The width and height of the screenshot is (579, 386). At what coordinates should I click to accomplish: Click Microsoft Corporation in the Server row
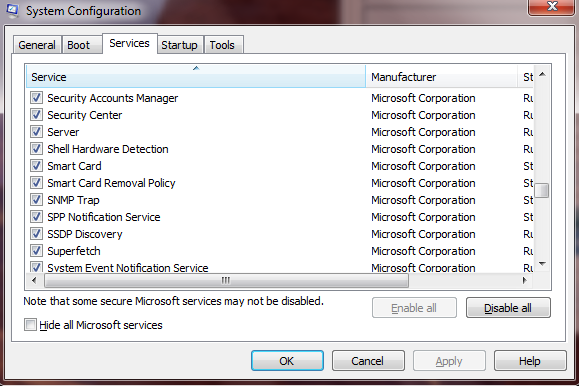(x=423, y=132)
